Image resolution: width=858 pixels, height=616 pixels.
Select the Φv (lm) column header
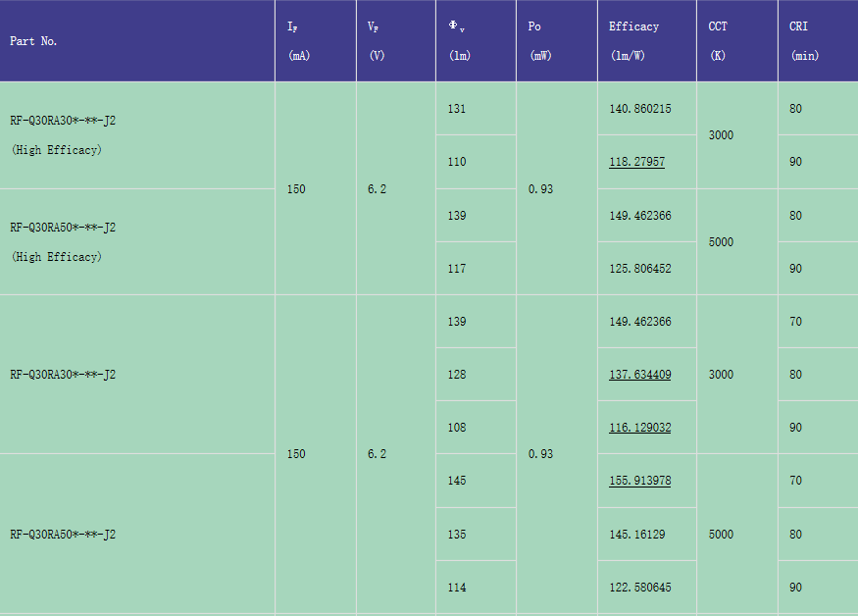(x=458, y=41)
